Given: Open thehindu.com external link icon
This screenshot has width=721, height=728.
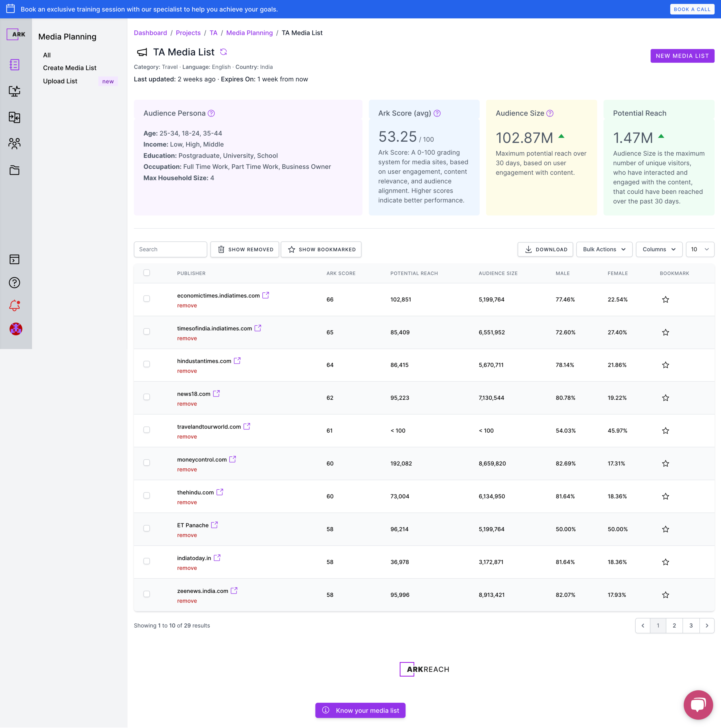Looking at the screenshot, I should pyautogui.click(x=220, y=492).
